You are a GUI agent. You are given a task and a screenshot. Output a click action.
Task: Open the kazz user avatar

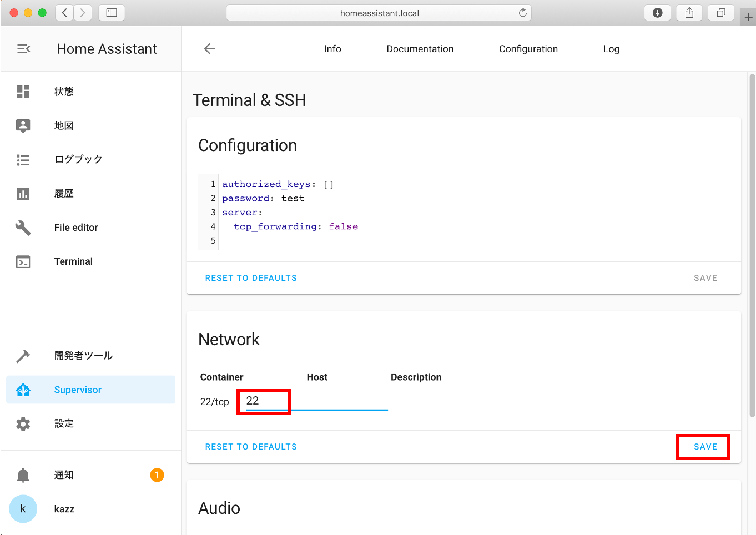pos(23,509)
